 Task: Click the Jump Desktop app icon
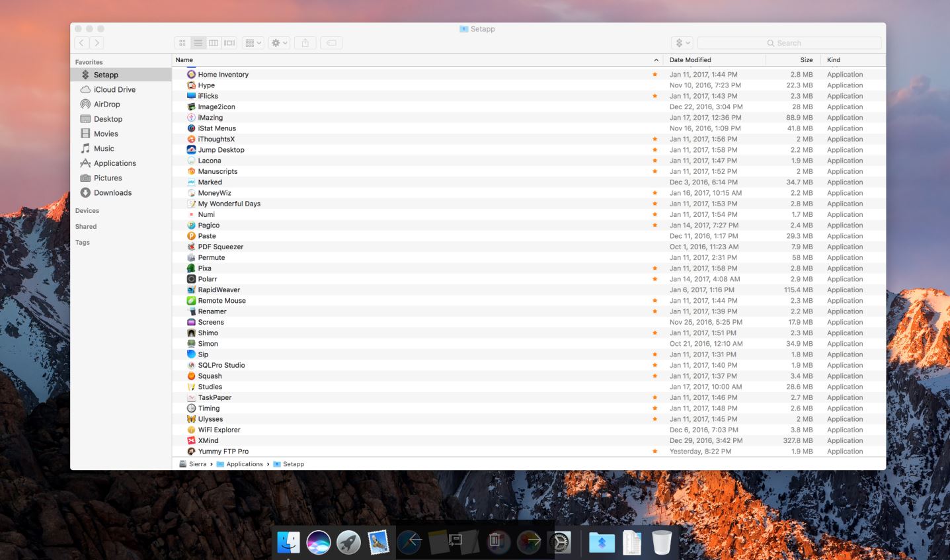(x=191, y=150)
